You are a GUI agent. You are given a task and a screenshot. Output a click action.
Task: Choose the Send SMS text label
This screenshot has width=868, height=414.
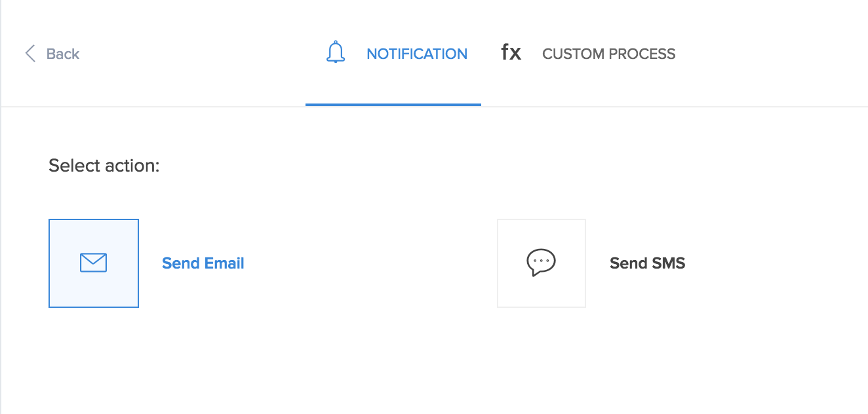(x=647, y=263)
